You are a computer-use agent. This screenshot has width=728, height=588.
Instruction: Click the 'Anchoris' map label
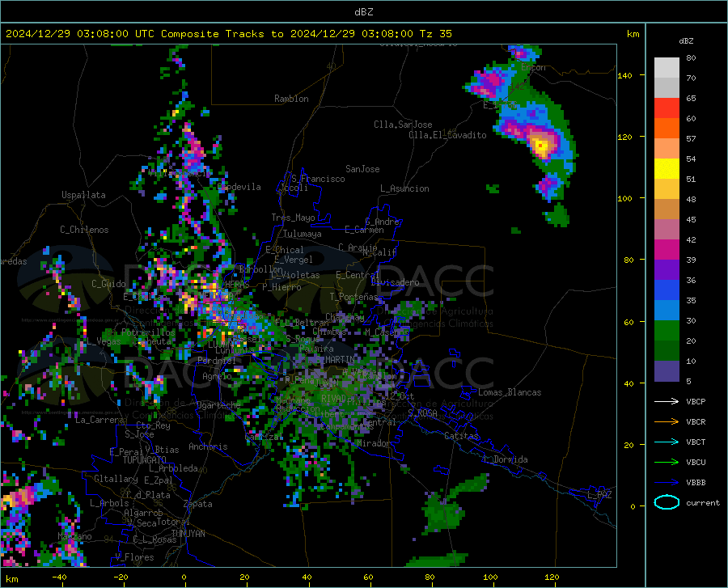point(208,447)
